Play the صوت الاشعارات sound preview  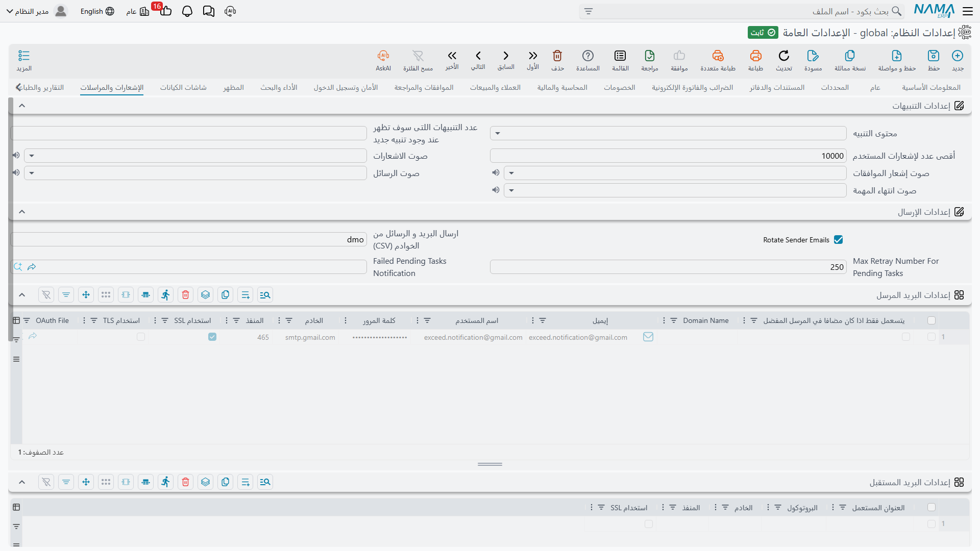click(16, 155)
